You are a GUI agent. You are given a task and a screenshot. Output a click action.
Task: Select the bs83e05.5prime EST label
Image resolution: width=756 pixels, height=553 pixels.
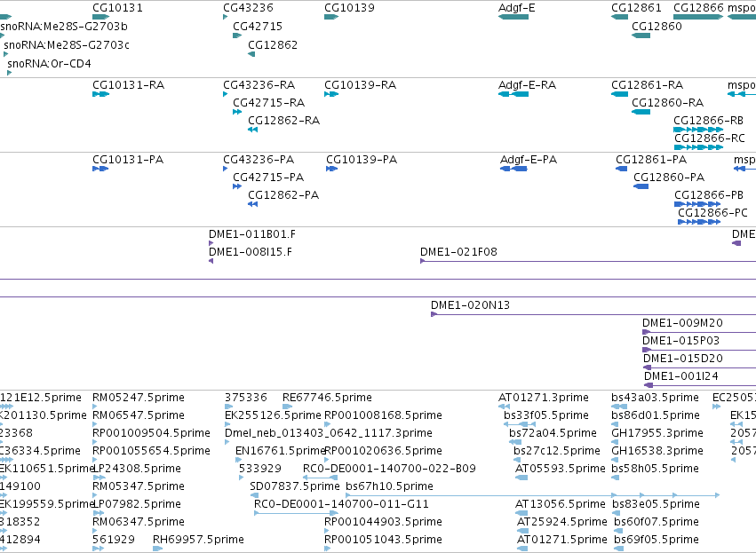tap(656, 504)
